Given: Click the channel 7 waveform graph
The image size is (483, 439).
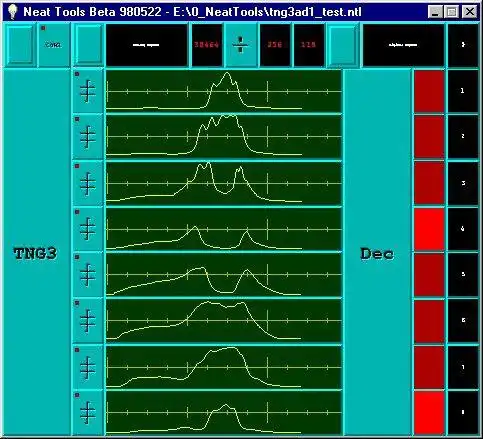Looking at the screenshot, I should (224, 367).
